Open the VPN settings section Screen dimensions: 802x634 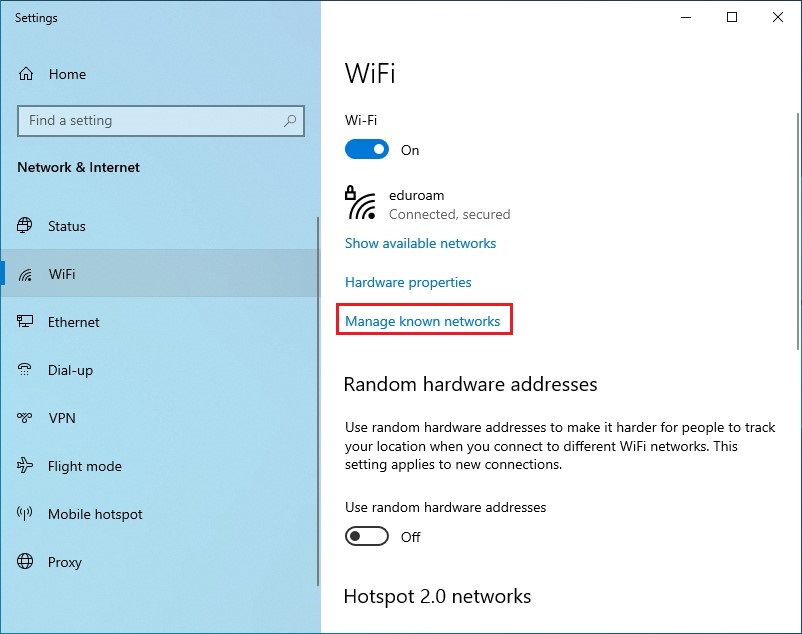click(160, 418)
